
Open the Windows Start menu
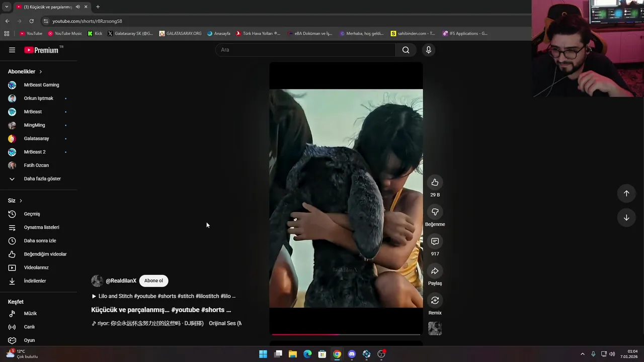[x=263, y=354]
